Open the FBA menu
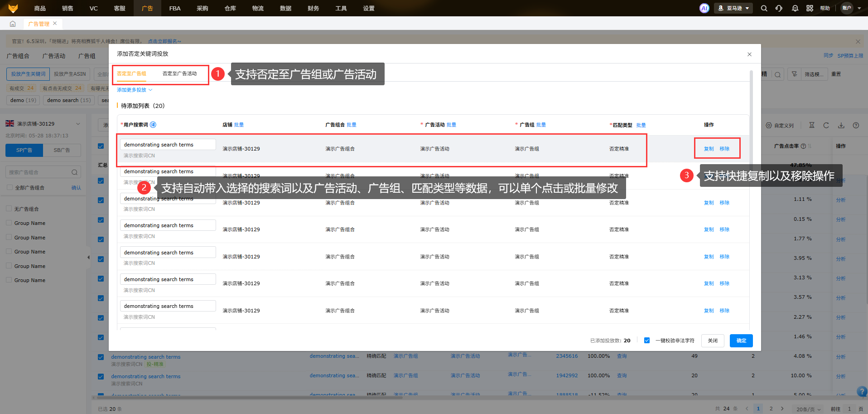 point(175,8)
